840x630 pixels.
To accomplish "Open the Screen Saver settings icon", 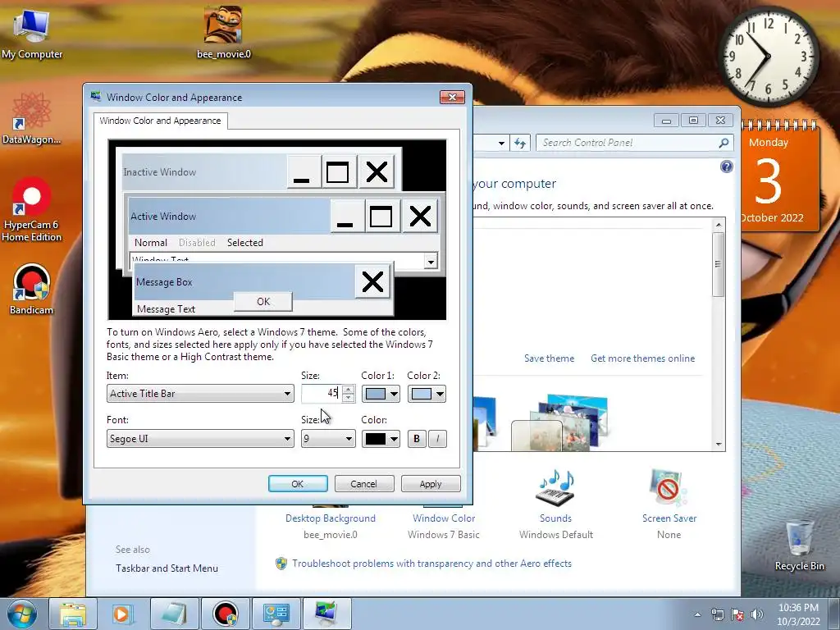I will coord(669,488).
